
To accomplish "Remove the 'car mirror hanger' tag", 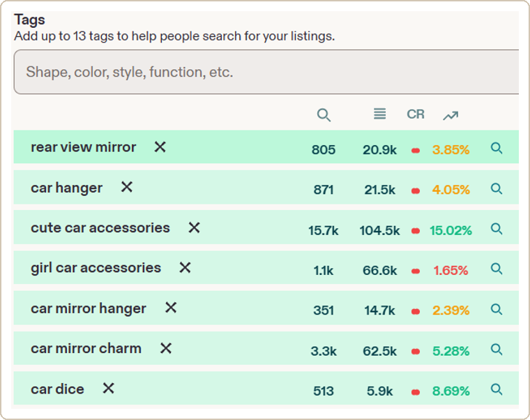I will (171, 308).
